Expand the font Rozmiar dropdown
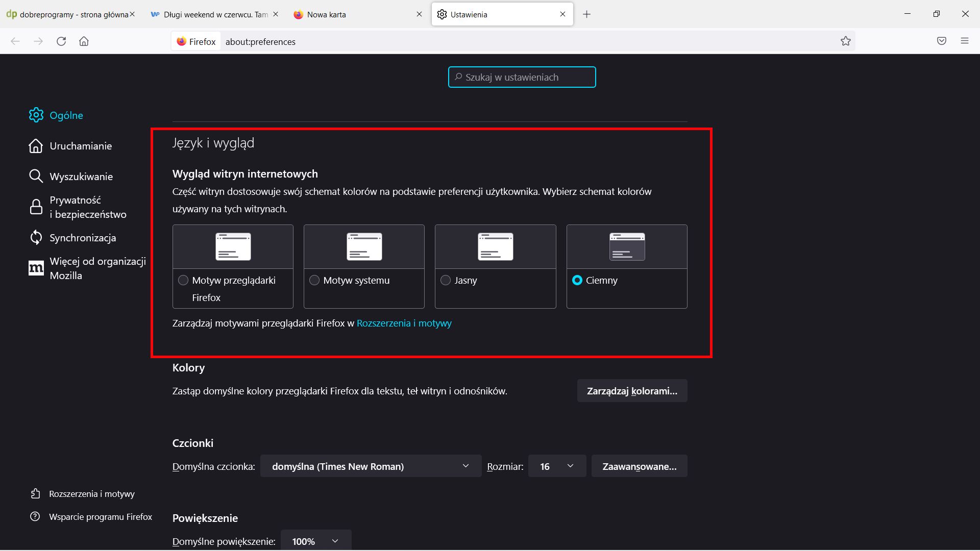Viewport: 980px width, 551px height. (x=556, y=466)
